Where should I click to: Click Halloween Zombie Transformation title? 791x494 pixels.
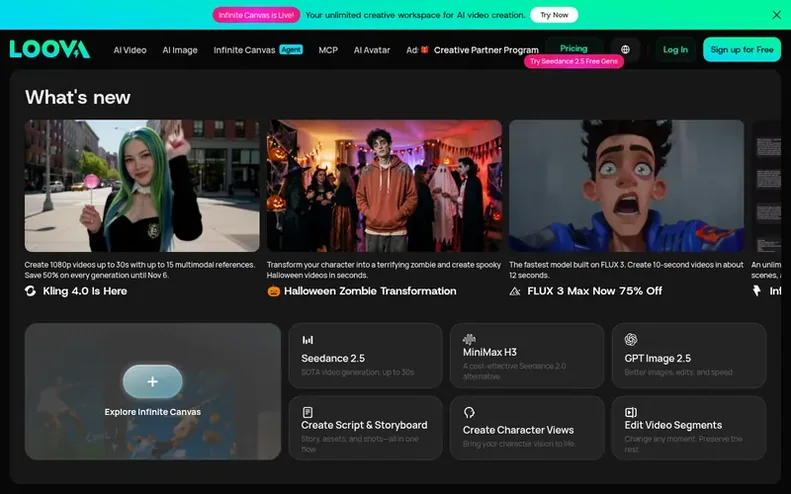click(370, 291)
